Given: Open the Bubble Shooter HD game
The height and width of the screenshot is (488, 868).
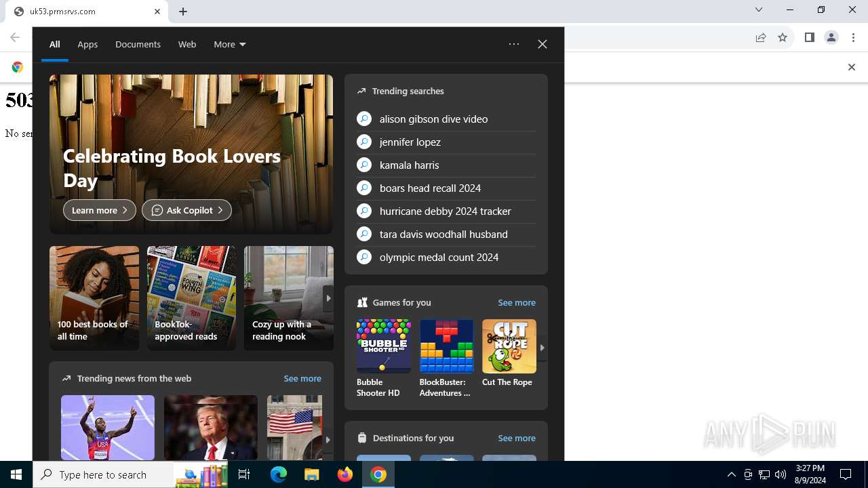Looking at the screenshot, I should tap(384, 359).
